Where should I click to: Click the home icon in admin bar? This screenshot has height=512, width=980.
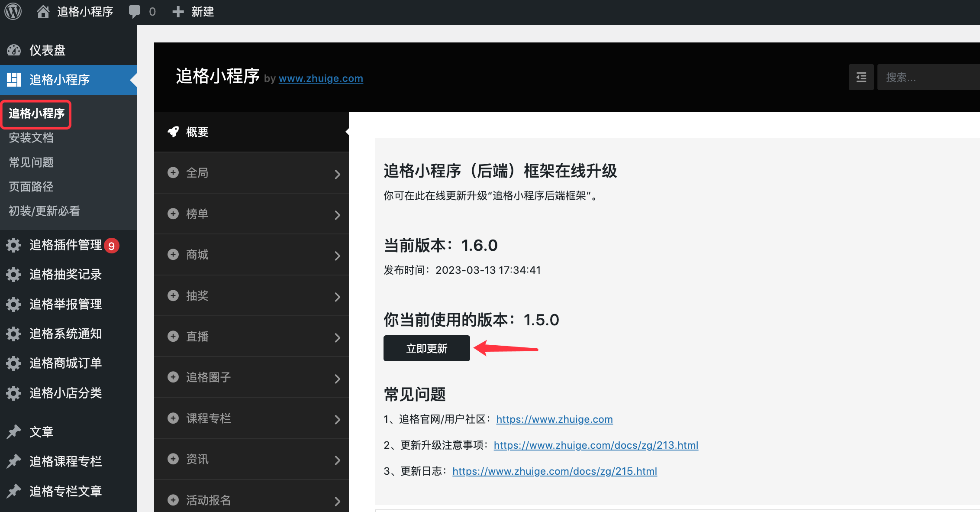click(x=43, y=12)
